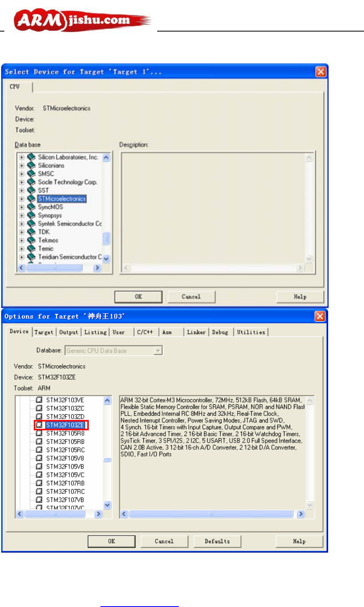Click the STM32F103ZD chip icon
The width and height of the screenshot is (364, 607).
[x=39, y=416]
